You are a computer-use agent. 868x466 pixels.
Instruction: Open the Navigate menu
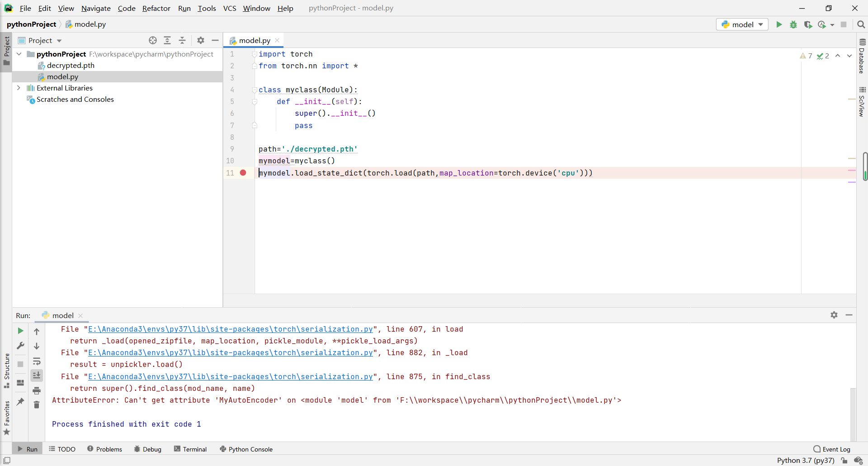pos(96,8)
